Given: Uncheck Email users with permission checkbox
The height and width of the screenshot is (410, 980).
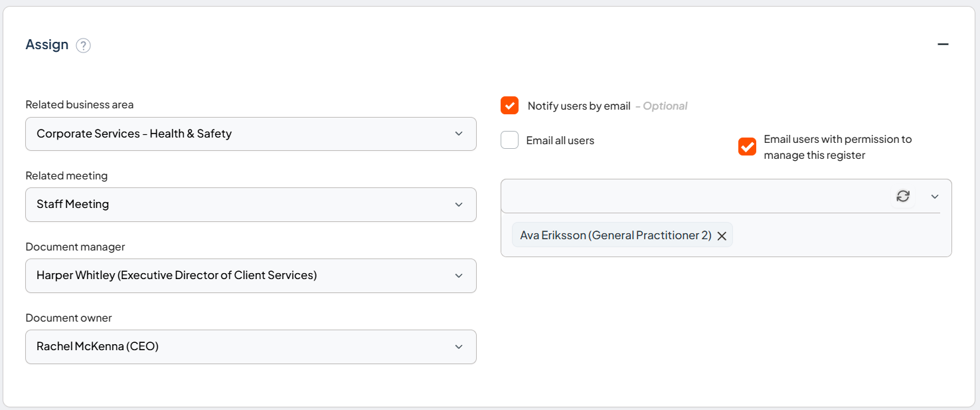Looking at the screenshot, I should pyautogui.click(x=747, y=147).
